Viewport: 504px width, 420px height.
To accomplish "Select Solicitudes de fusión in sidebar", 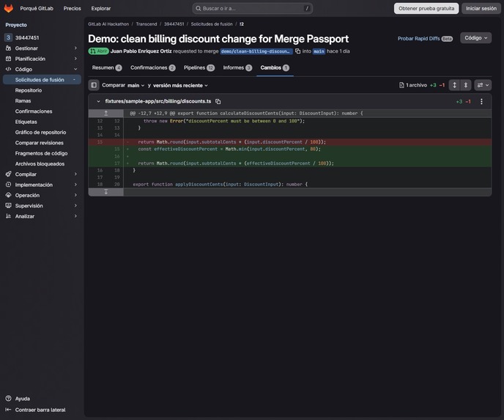I will (x=42, y=80).
